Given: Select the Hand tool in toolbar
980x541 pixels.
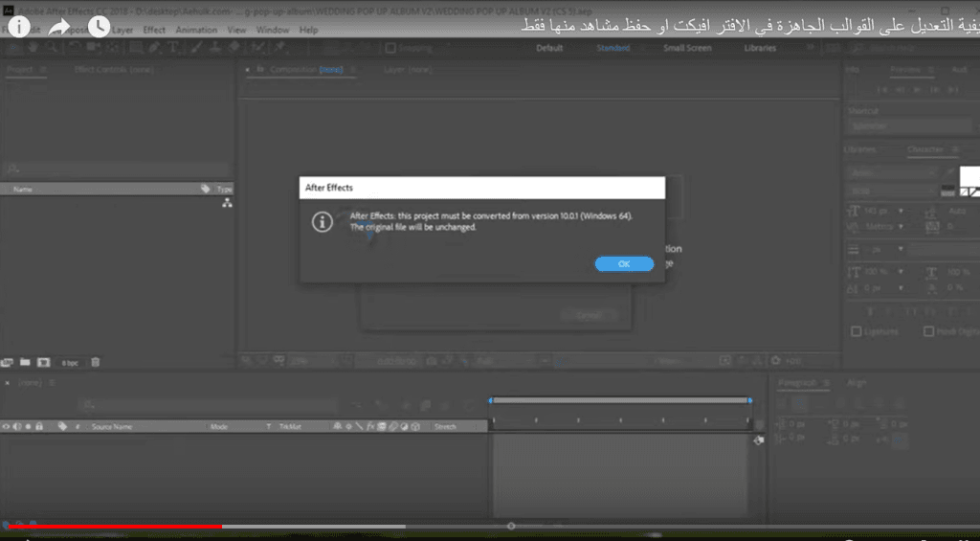Looking at the screenshot, I should click(x=33, y=47).
